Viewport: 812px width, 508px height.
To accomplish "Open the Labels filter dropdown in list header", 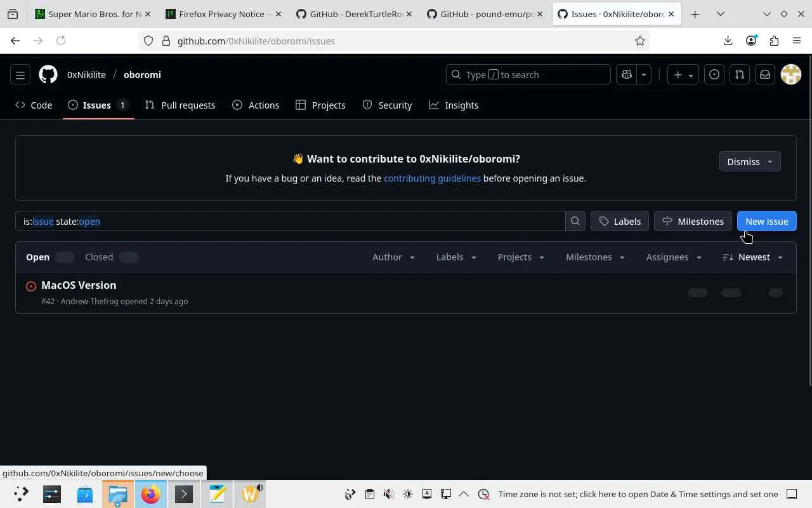I will tap(456, 257).
